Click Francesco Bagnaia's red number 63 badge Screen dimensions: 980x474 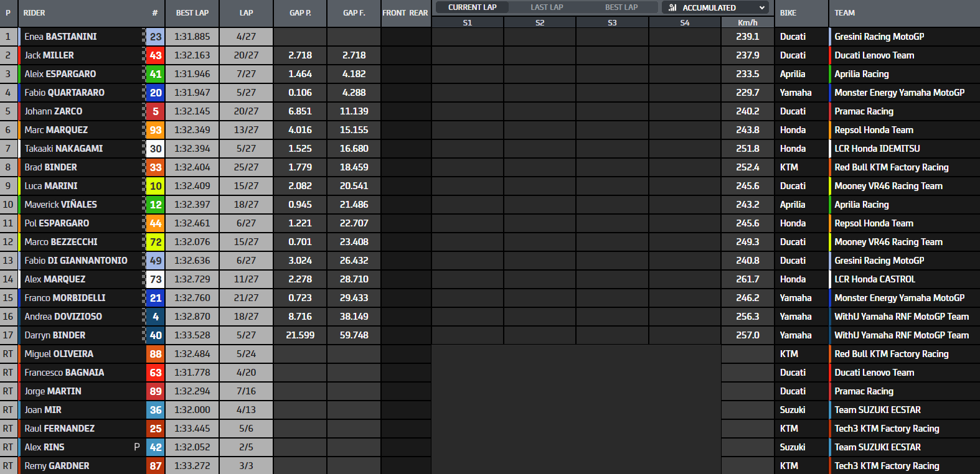[x=156, y=373]
